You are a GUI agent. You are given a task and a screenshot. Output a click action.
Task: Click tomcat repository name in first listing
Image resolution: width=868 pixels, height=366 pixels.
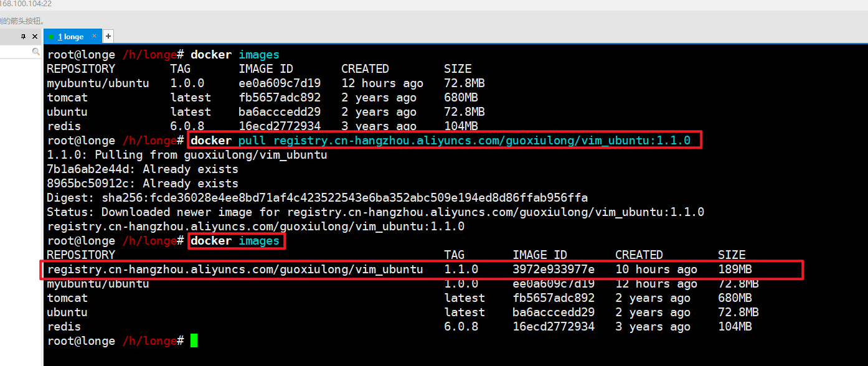[67, 98]
